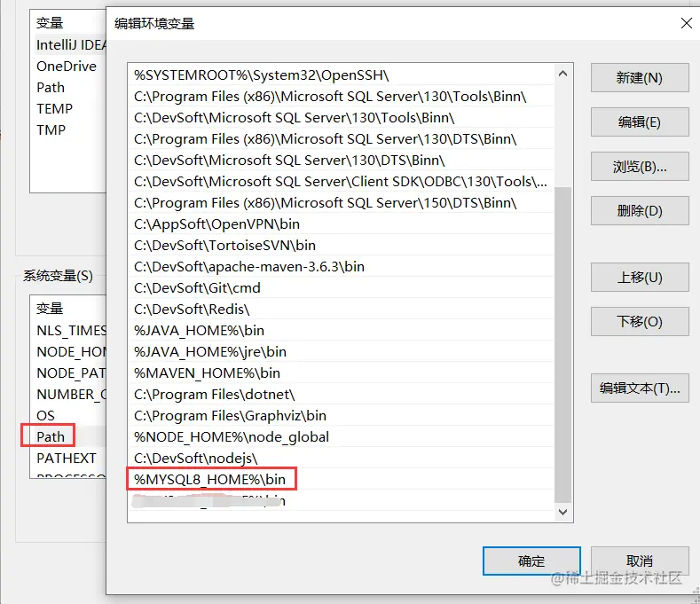This screenshot has height=604, width=700.
Task: Select IntelliJ IDEA user variable in background window
Action: pos(71,44)
